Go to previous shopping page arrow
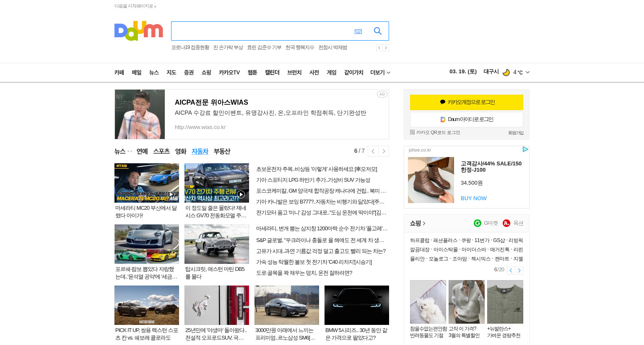 coord(511,270)
